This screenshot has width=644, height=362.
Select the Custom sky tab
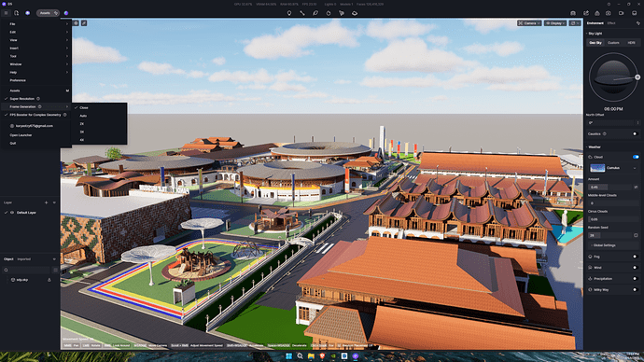click(613, 43)
